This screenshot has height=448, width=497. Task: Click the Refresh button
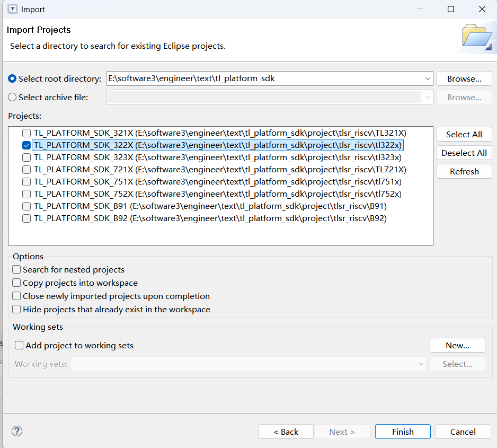[464, 171]
